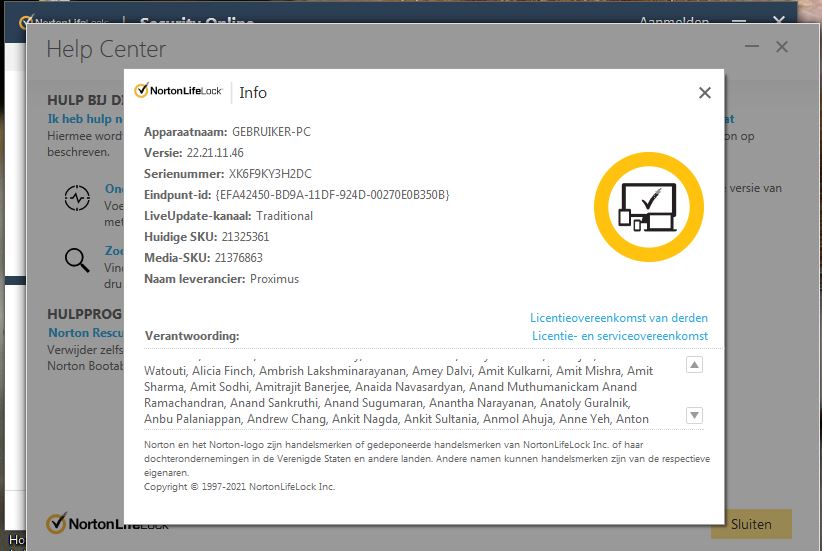The height and width of the screenshot is (551, 822).
Task: Click the magnifying glass search icon
Action: click(x=77, y=260)
